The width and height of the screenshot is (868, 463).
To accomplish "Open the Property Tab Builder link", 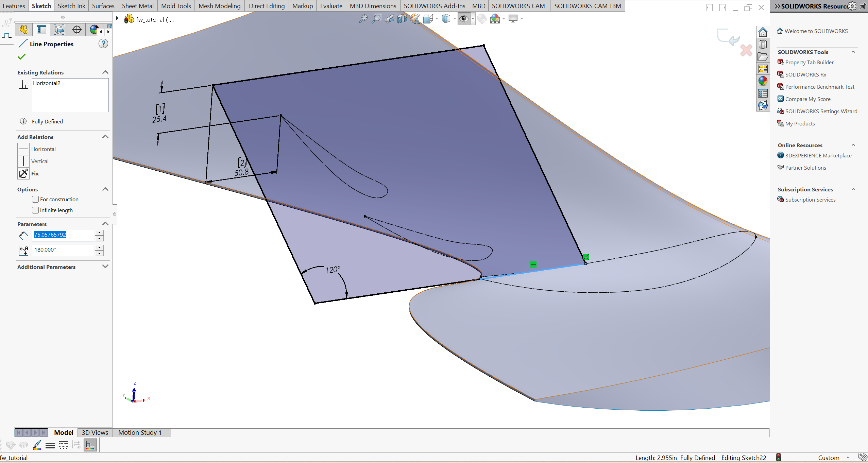I will point(809,62).
